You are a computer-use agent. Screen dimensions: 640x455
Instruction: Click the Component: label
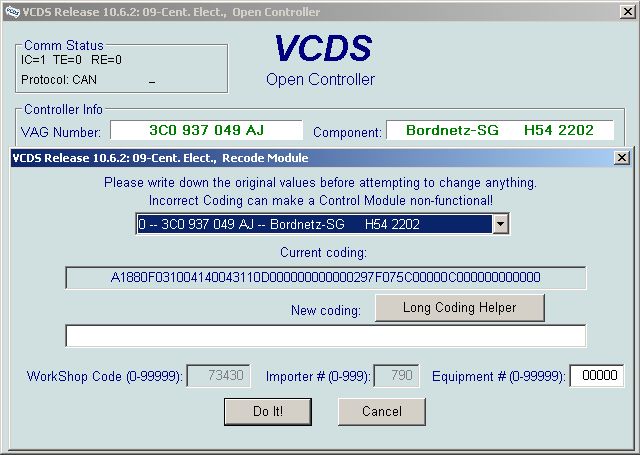(x=347, y=133)
